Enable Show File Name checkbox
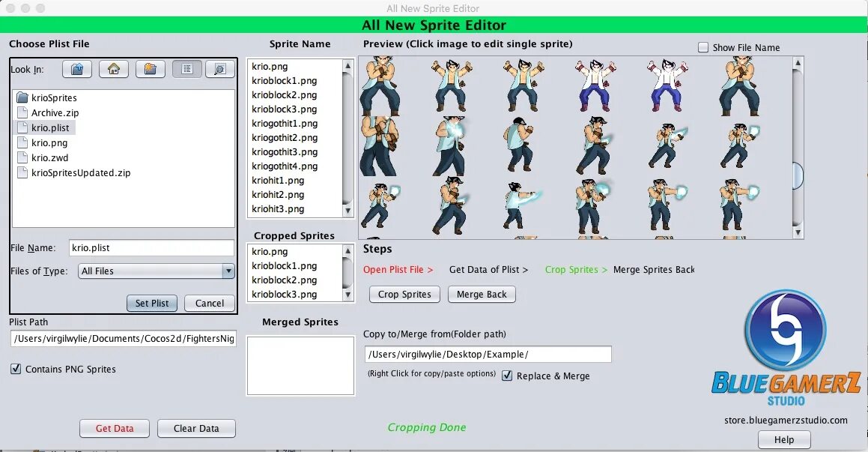The image size is (868, 452). pos(703,48)
